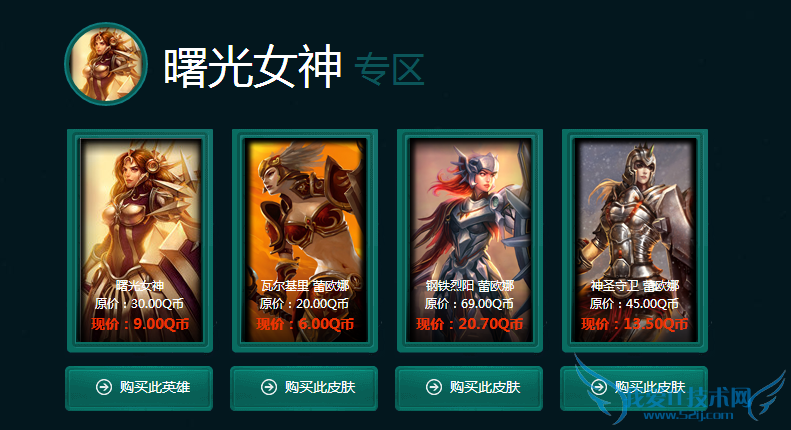Click arrow icon on 神圣守卫 skin's buy button

pos(599,387)
